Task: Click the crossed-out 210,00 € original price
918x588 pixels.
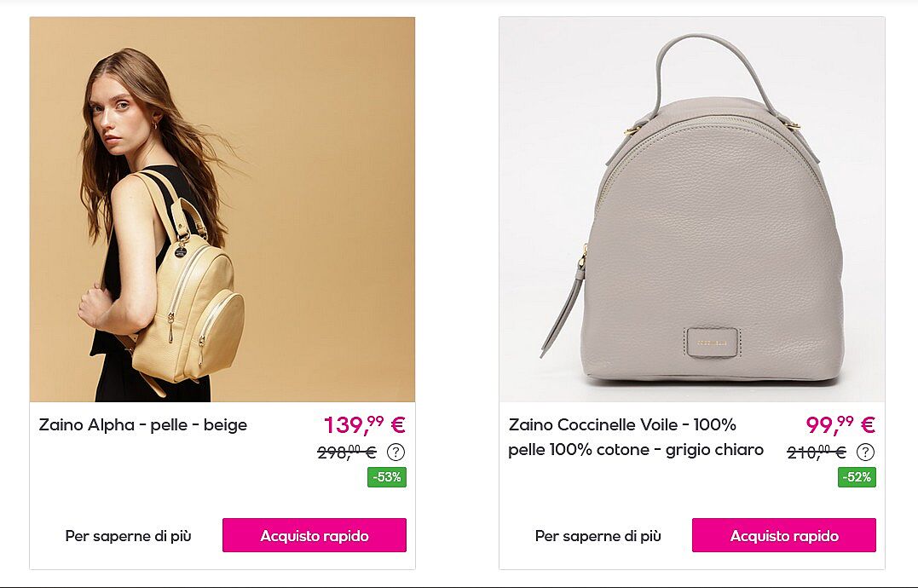Action: point(817,453)
